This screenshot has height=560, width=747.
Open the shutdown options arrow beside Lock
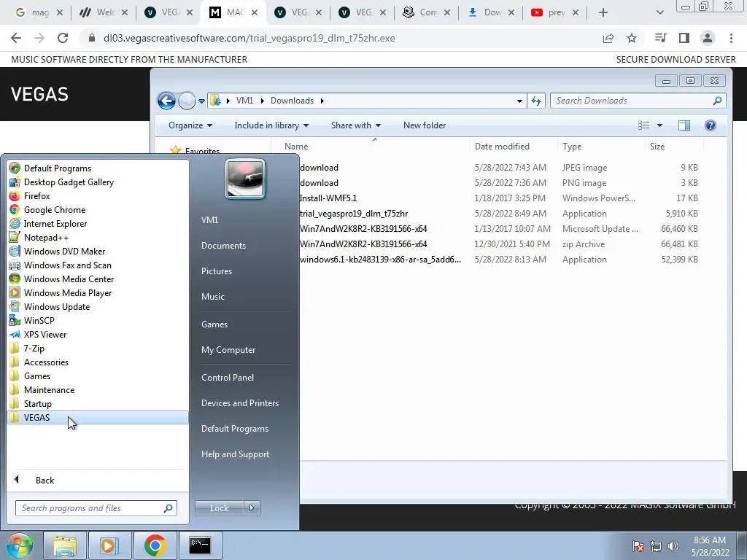[252, 508]
